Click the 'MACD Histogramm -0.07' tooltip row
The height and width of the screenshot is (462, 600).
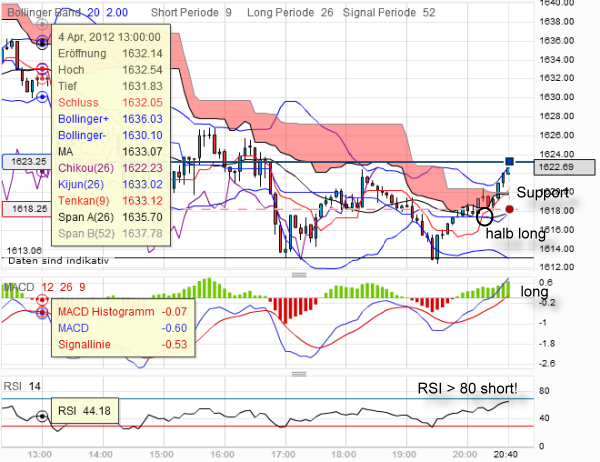pyautogui.click(x=122, y=312)
